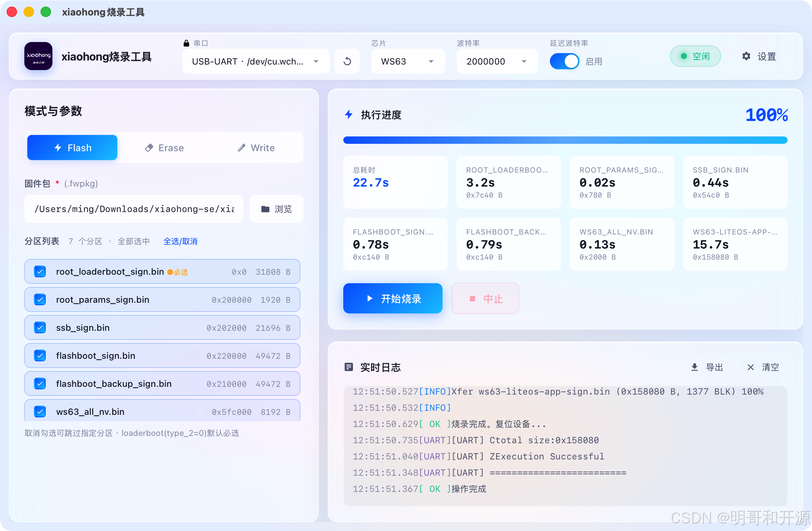Open the 2000000 baud rate dropdown

(x=497, y=61)
